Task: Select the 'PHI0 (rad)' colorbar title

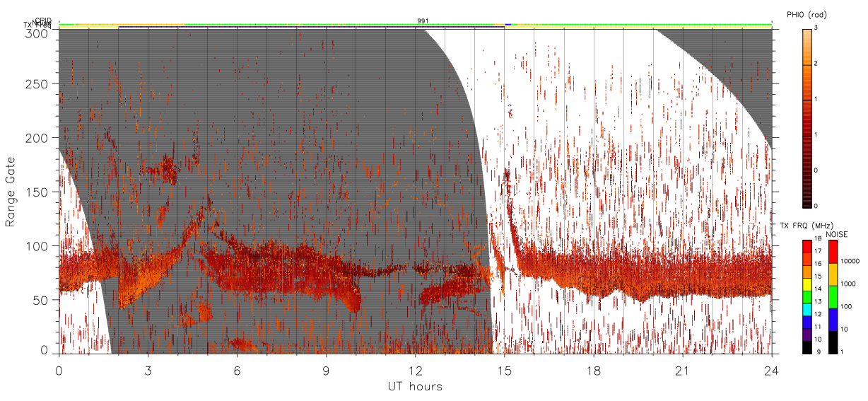Action: (x=807, y=14)
